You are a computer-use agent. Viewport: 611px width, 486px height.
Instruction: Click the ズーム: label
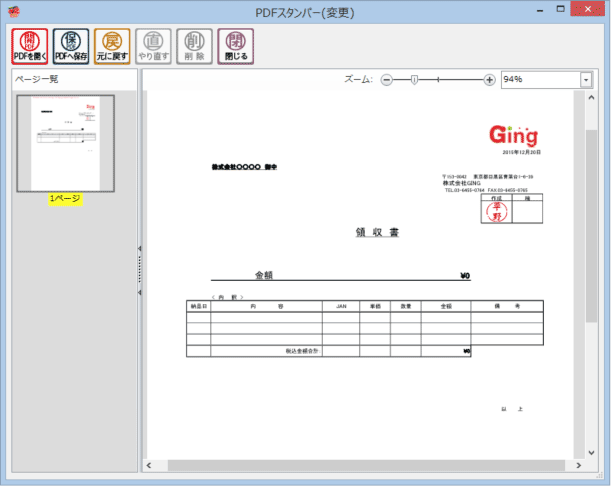coord(358,80)
